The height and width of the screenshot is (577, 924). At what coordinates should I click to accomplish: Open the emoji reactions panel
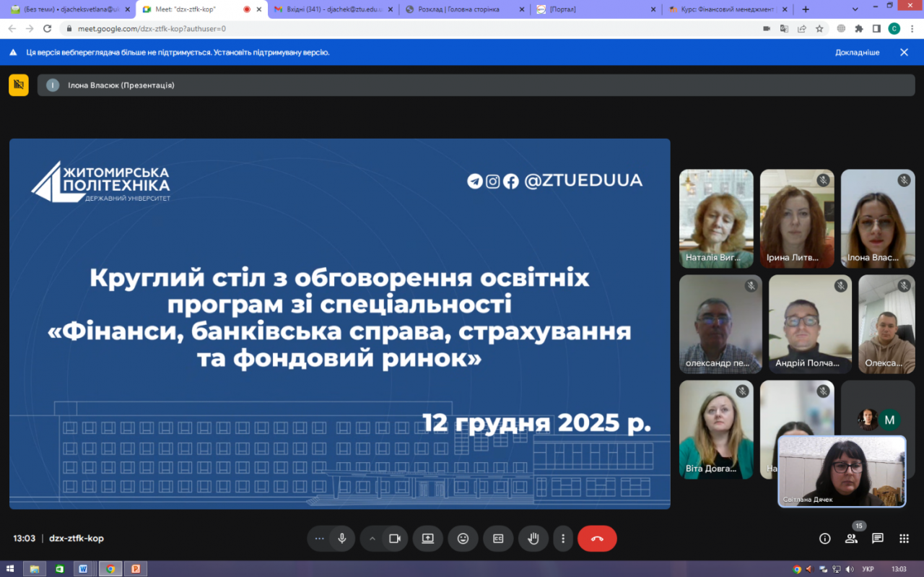point(463,539)
